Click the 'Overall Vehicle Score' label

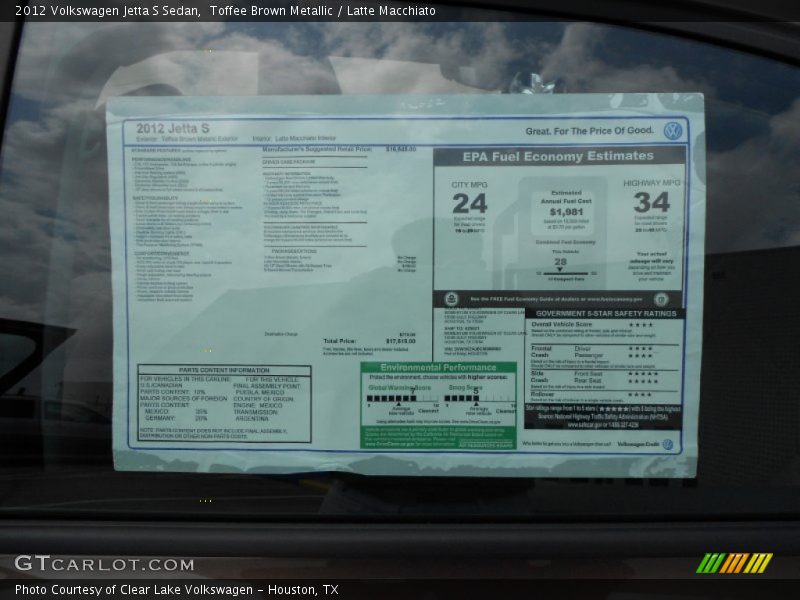pyautogui.click(x=562, y=324)
